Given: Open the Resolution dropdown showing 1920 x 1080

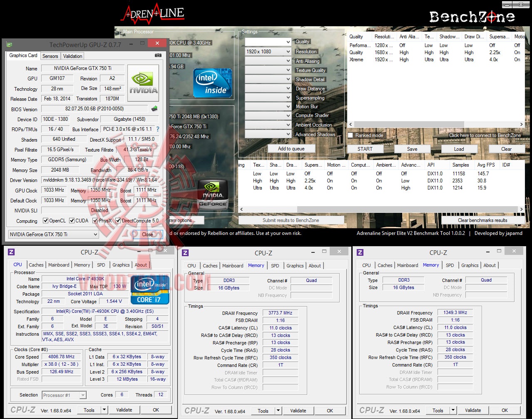Looking at the screenshot, I should tap(268, 52).
